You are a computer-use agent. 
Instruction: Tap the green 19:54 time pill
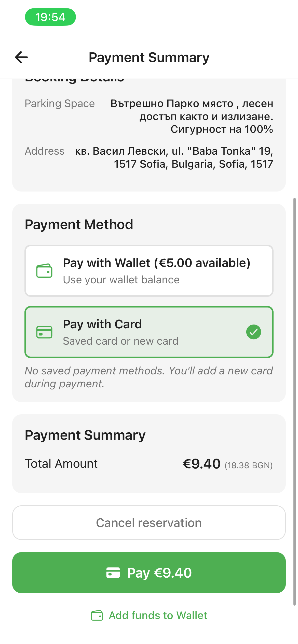(x=50, y=17)
